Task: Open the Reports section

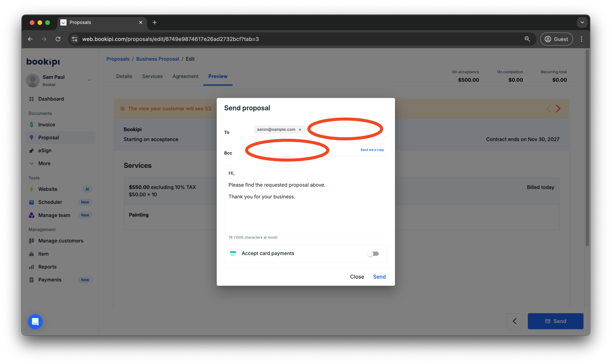Action: point(47,267)
